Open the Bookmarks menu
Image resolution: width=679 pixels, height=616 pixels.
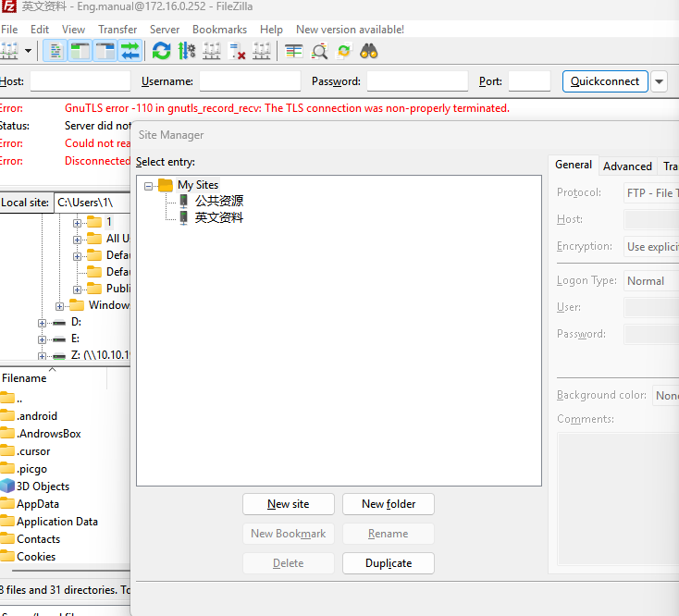pyautogui.click(x=219, y=30)
